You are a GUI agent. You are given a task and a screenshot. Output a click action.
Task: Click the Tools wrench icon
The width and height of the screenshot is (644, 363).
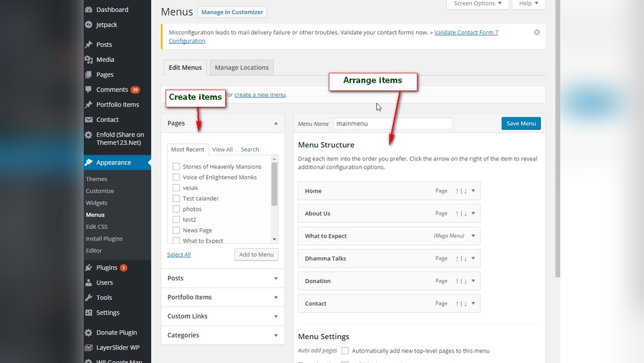[x=89, y=298]
